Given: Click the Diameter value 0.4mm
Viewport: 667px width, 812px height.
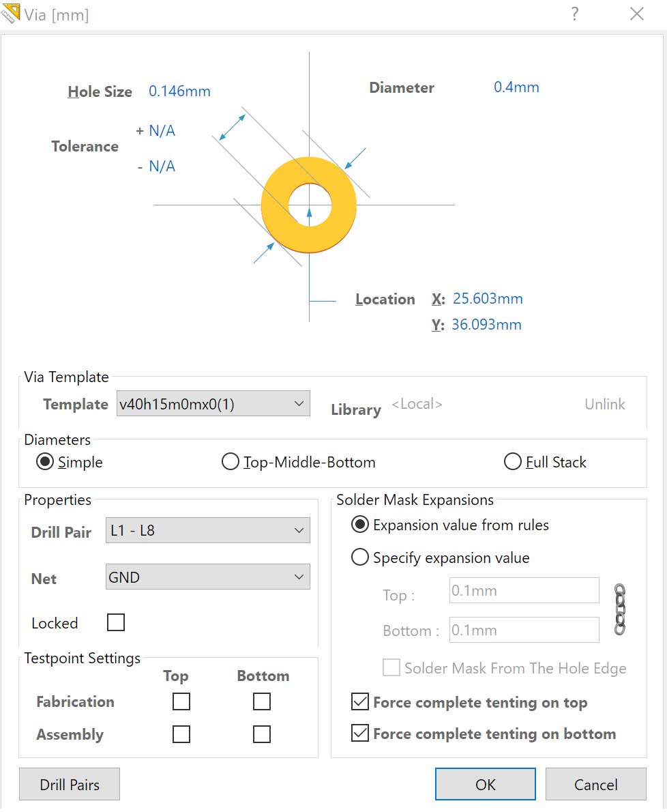Looking at the screenshot, I should tap(516, 87).
